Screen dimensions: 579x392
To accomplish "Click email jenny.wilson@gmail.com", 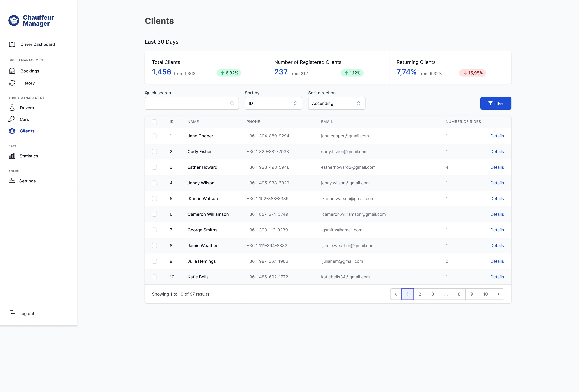I will click(x=345, y=183).
